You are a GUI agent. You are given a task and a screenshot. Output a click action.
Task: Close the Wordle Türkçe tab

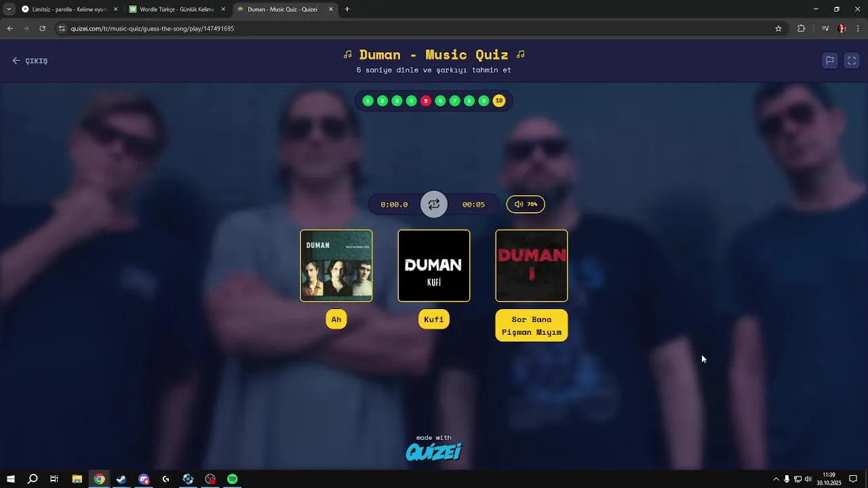tap(223, 9)
